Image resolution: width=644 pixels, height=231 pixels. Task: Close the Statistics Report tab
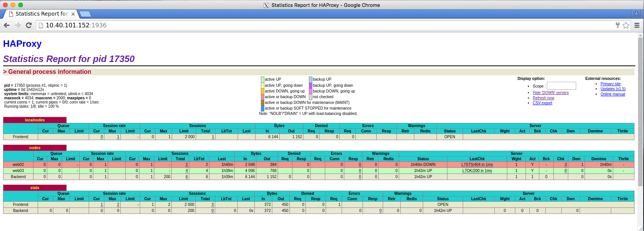pyautogui.click(x=73, y=14)
